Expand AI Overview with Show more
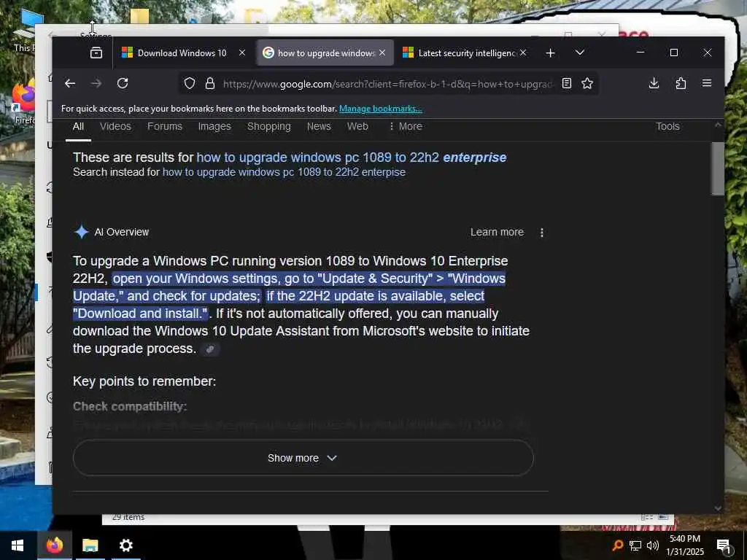The width and height of the screenshot is (747, 560). coord(303,458)
